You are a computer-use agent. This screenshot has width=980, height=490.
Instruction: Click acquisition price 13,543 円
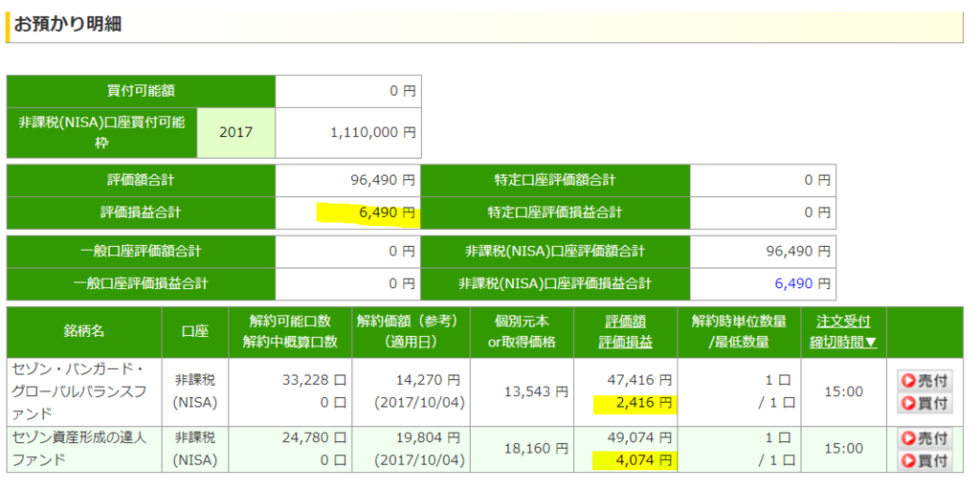click(536, 391)
